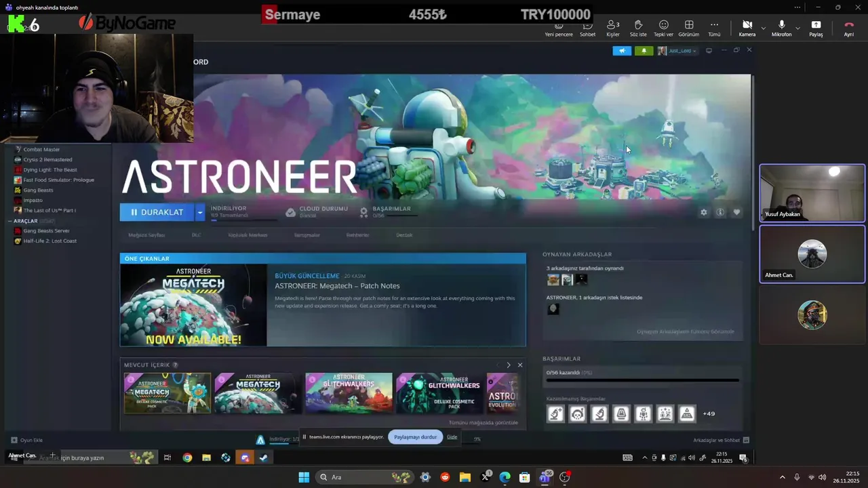Open the Topluluk Merkezi tab
The height and width of the screenshot is (488, 868).
click(x=248, y=235)
